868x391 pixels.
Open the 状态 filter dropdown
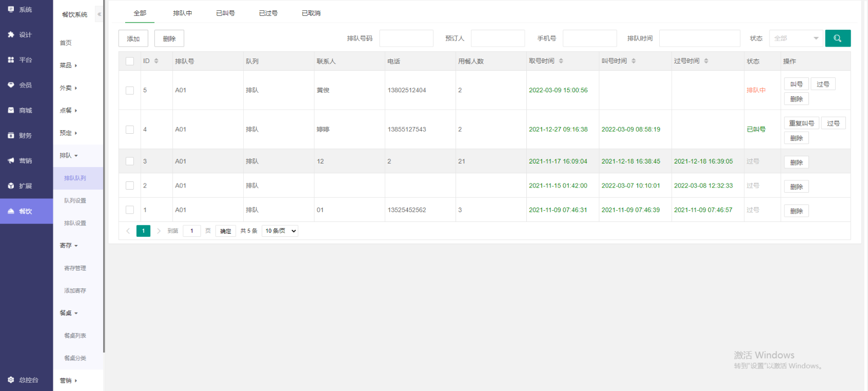(796, 38)
